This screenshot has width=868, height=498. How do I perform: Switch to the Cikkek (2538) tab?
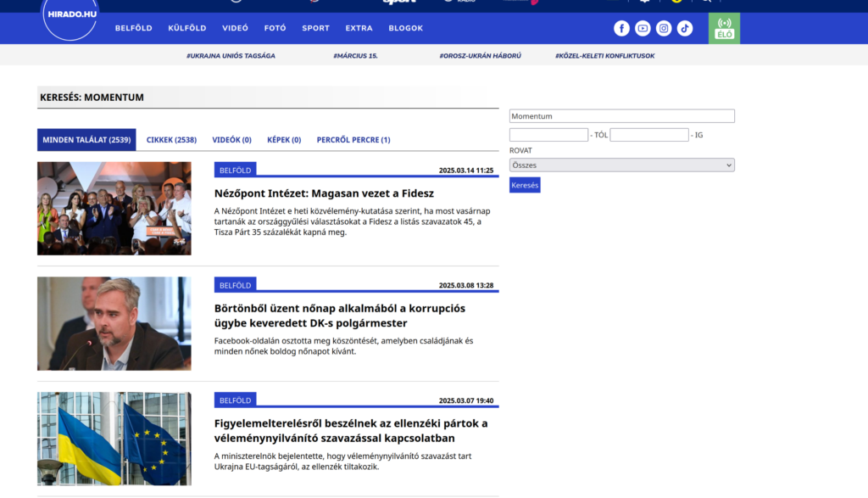click(x=171, y=140)
